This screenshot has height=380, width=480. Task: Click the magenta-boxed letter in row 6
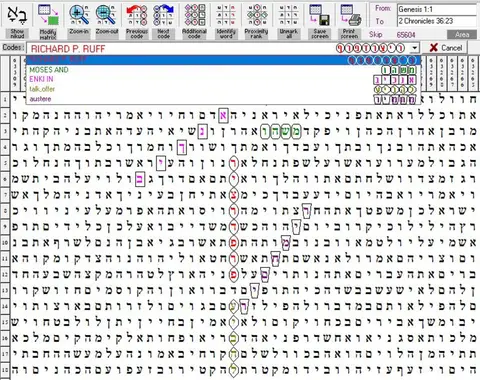[140, 179]
